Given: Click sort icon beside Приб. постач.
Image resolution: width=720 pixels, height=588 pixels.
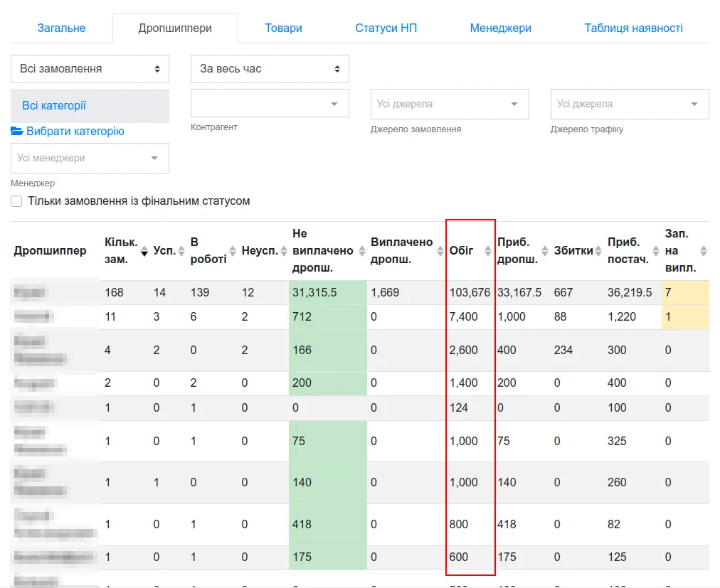Looking at the screenshot, I should click(x=656, y=251).
